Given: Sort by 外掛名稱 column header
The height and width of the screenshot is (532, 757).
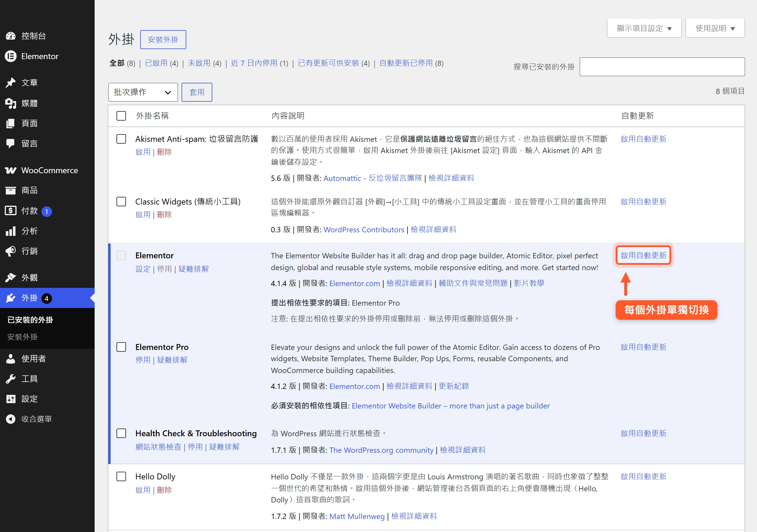Looking at the screenshot, I should pos(152,116).
